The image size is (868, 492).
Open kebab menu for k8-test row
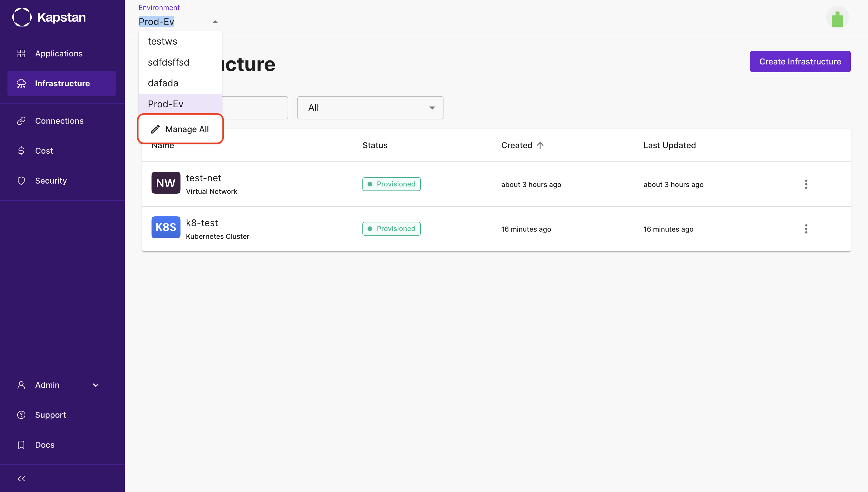click(x=806, y=229)
